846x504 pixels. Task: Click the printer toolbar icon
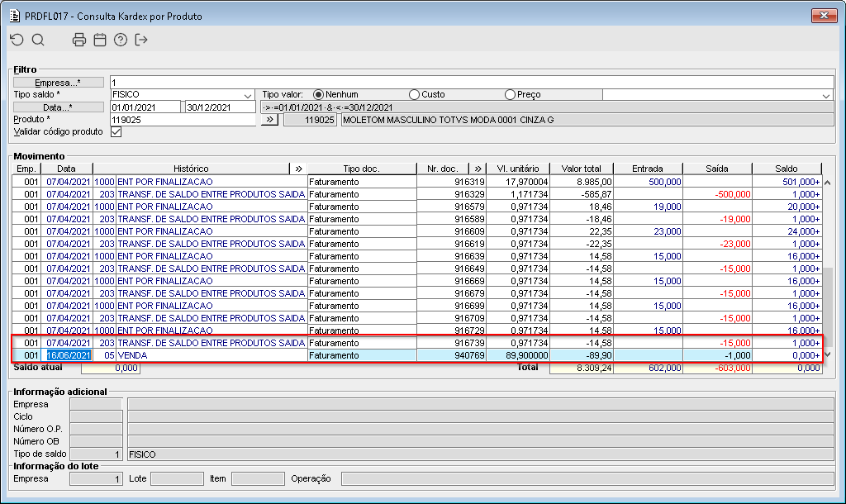[79, 40]
